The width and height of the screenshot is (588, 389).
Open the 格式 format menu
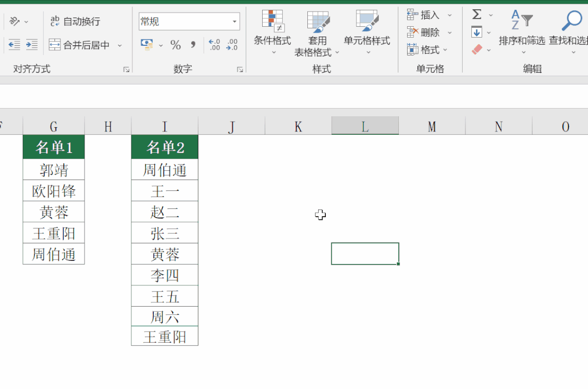427,50
